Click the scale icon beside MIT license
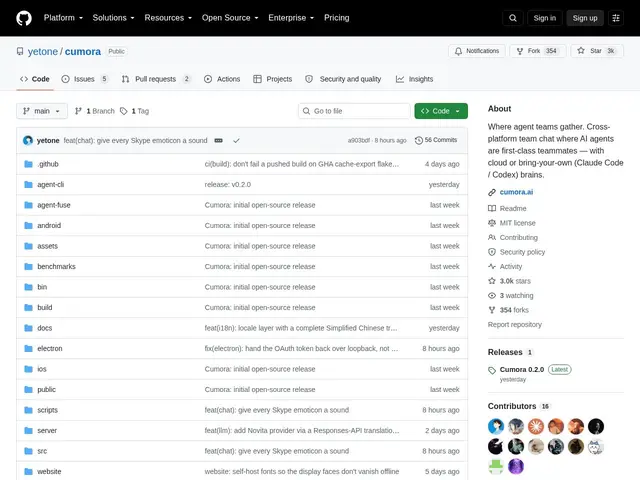The height and width of the screenshot is (480, 640). pos(492,223)
